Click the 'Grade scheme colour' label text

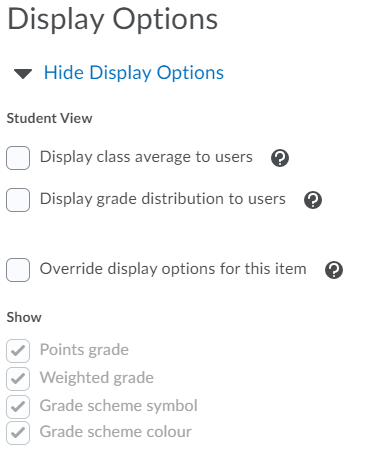point(116,432)
